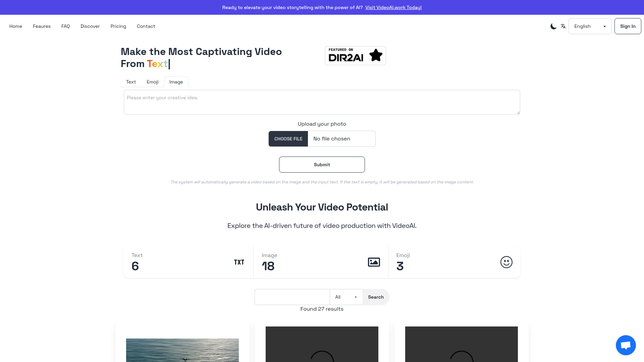Click the dark mode toggle icon
The width and height of the screenshot is (644, 362).
coord(553,26)
